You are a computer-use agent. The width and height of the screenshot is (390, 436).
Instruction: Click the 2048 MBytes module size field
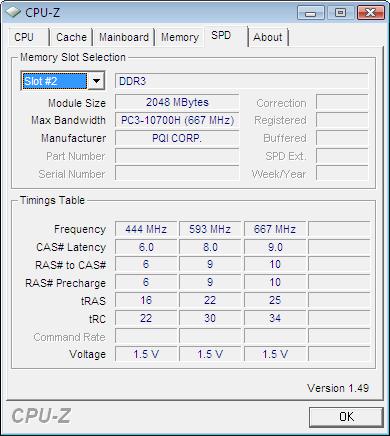pyautogui.click(x=177, y=102)
